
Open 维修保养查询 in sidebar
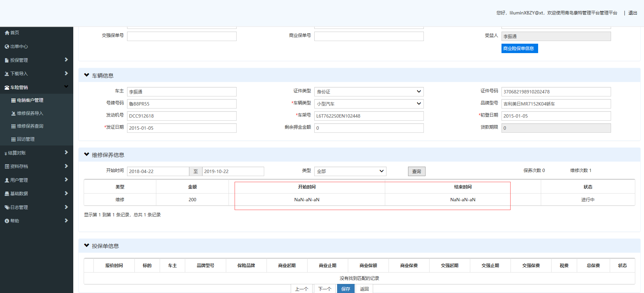tap(30, 126)
